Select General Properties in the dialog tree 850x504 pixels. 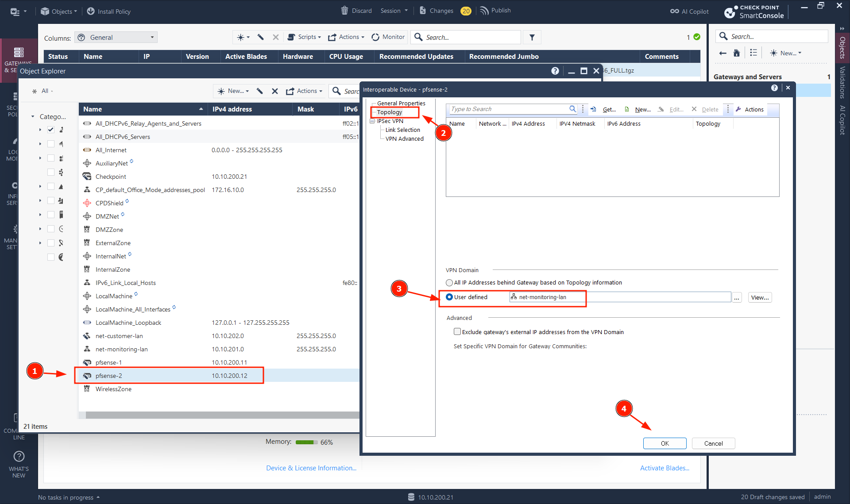[x=401, y=103]
